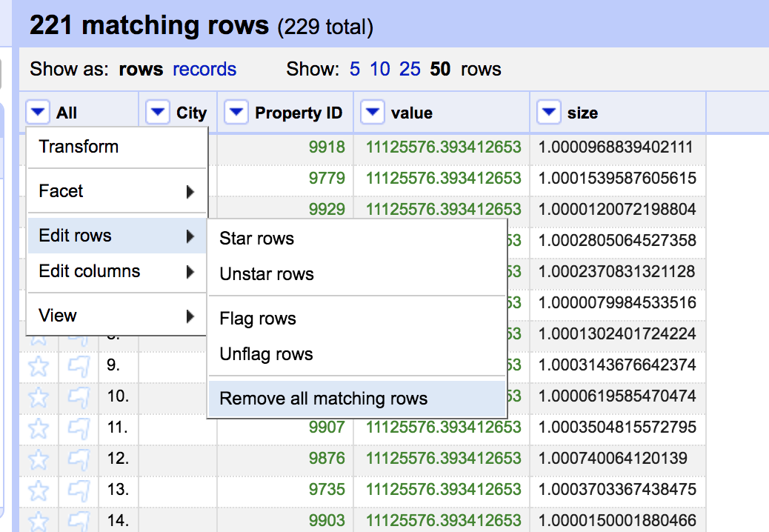Star row 10
The image size is (769, 532).
[x=39, y=396]
